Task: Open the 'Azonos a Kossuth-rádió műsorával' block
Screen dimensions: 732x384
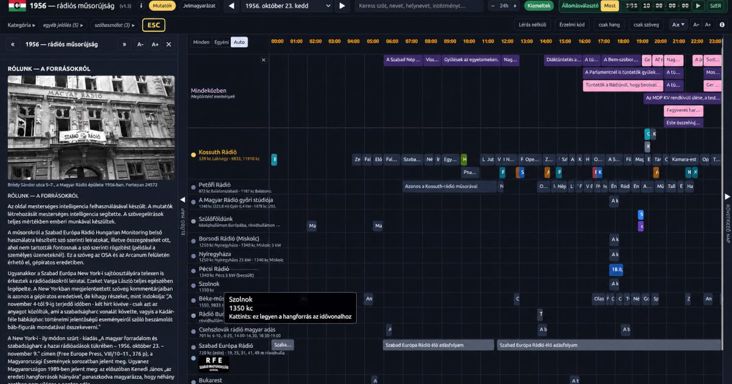Action: coord(450,186)
